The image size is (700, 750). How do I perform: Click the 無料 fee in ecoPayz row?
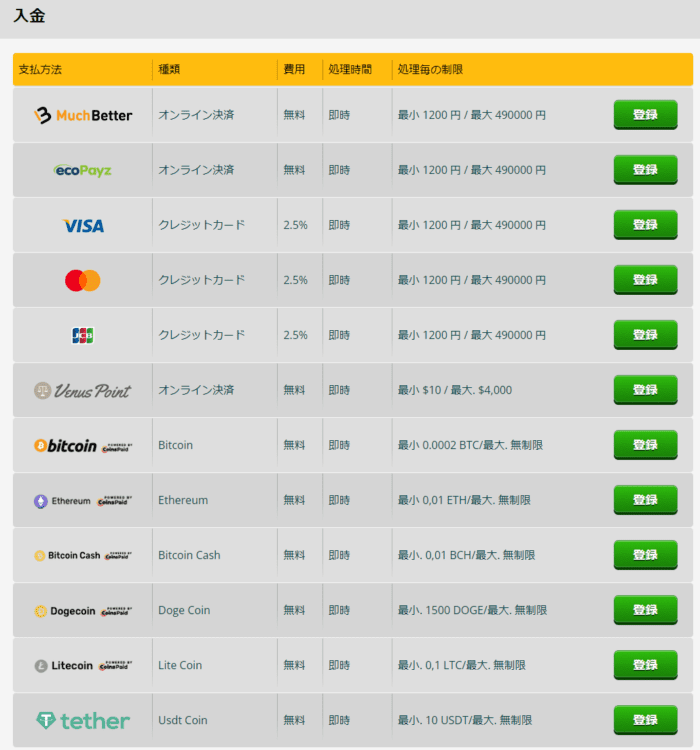(x=294, y=170)
